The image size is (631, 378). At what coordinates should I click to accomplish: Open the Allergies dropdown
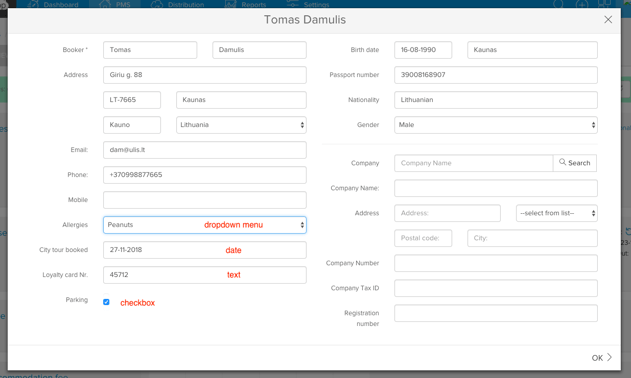pyautogui.click(x=204, y=225)
